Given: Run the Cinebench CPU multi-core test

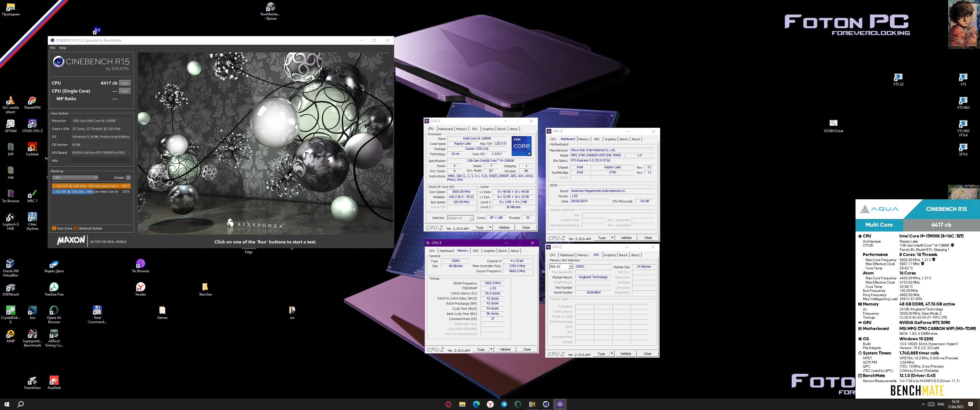Looking at the screenshot, I should 125,83.
